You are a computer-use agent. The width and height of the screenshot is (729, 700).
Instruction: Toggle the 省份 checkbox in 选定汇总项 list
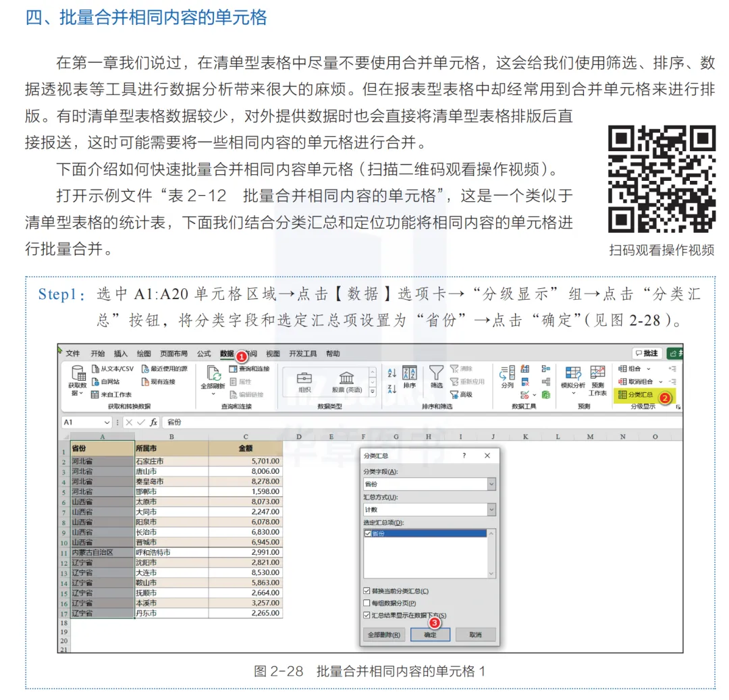coord(368,533)
